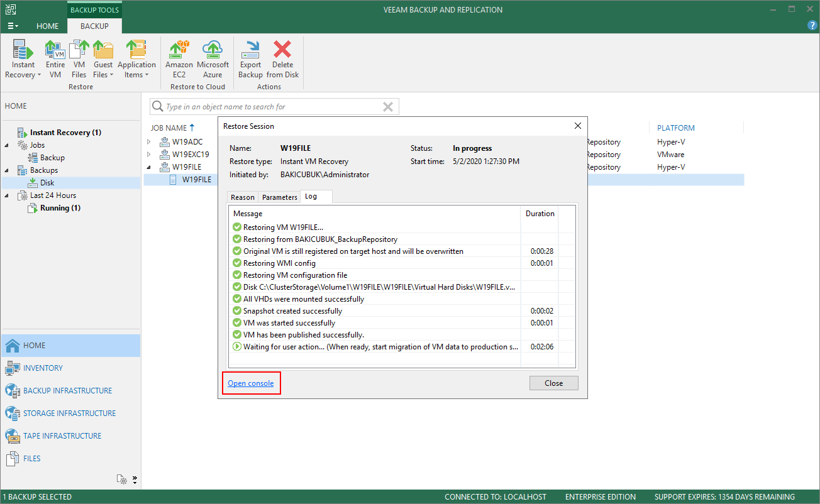The height and width of the screenshot is (504, 820).
Task: Sort by the PLATFORM column header
Action: (676, 128)
